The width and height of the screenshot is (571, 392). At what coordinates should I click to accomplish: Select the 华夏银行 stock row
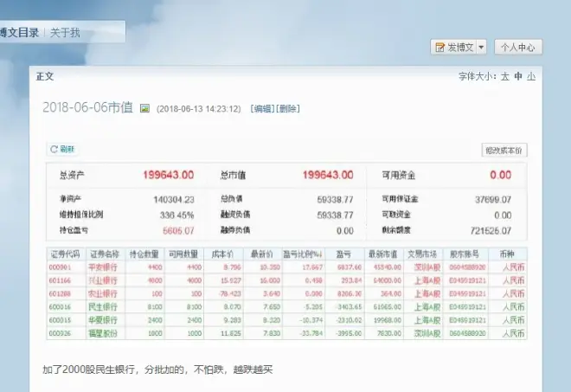103,319
